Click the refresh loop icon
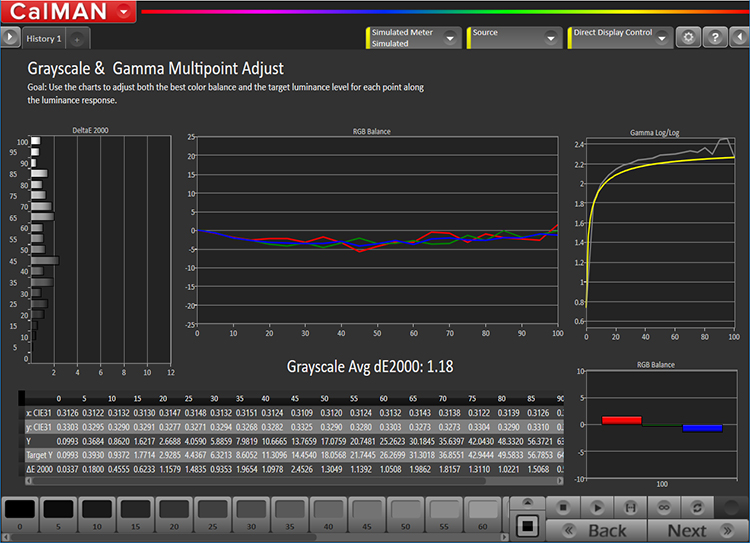 point(696,507)
